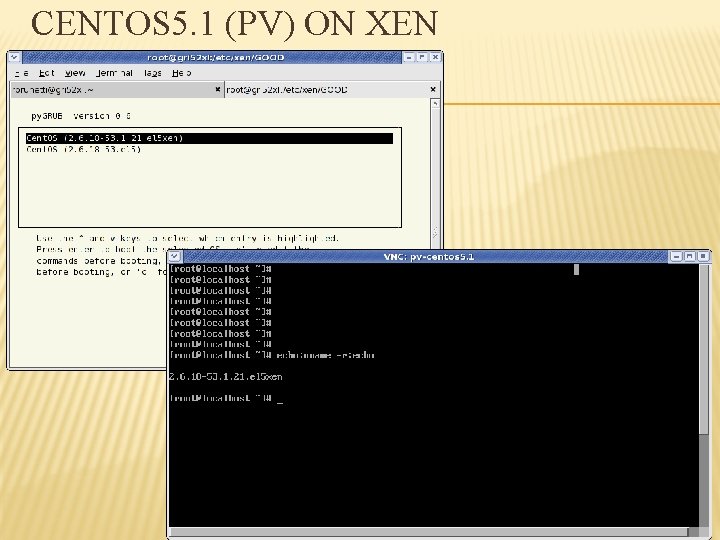Click the uname command line in VNC
Image resolution: width=720 pixels, height=540 pixels.
tap(272, 355)
